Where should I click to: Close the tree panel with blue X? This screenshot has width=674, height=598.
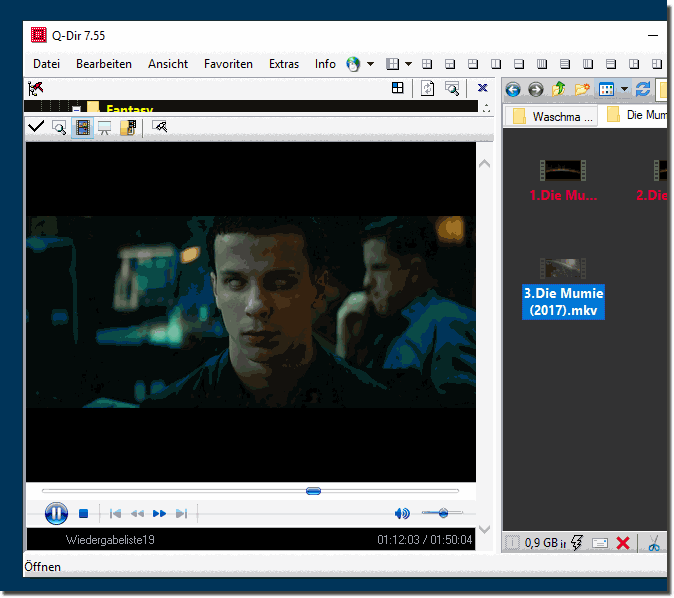coord(482,88)
